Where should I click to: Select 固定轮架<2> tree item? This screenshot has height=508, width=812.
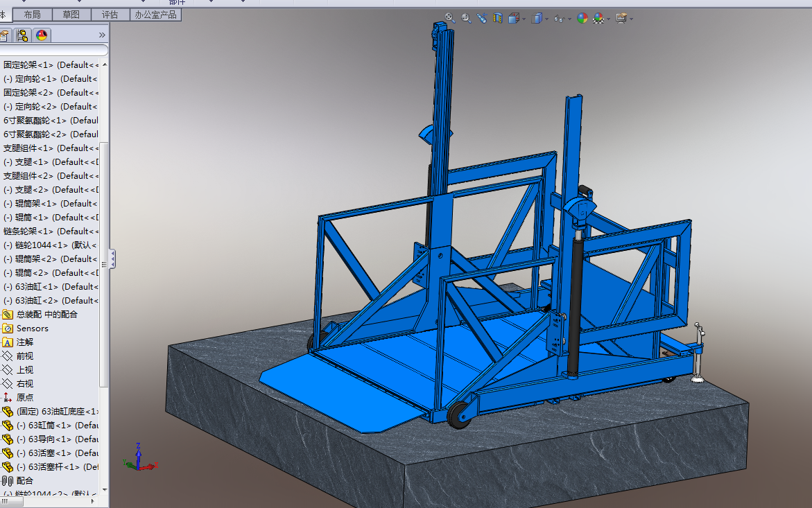[50, 93]
